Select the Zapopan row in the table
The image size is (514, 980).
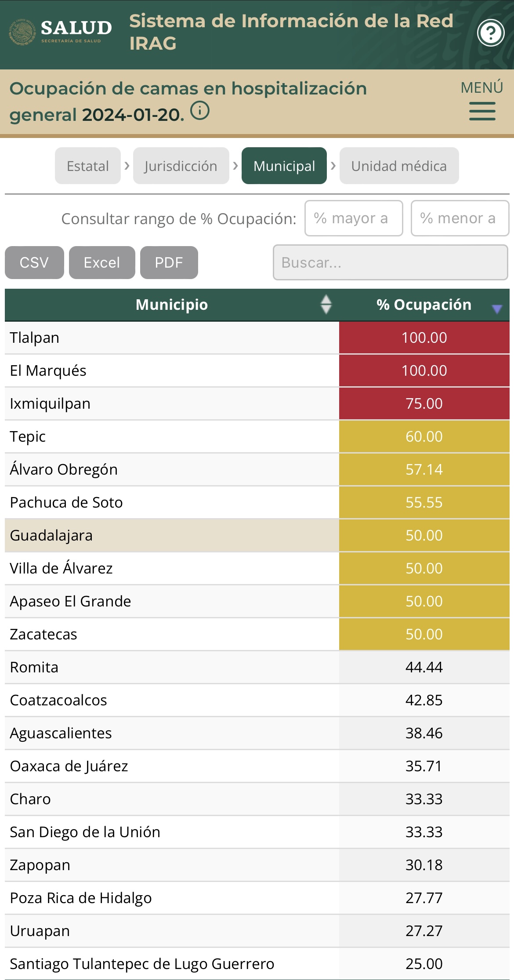[171, 865]
